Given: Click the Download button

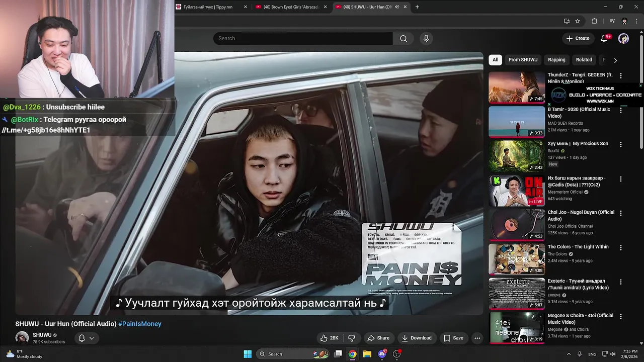Looking at the screenshot, I should [416, 338].
